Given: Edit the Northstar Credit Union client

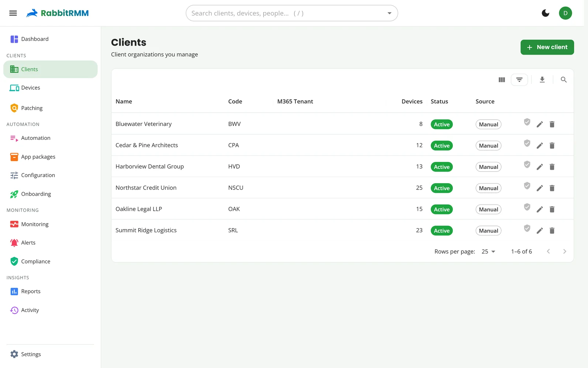Looking at the screenshot, I should 539,188.
